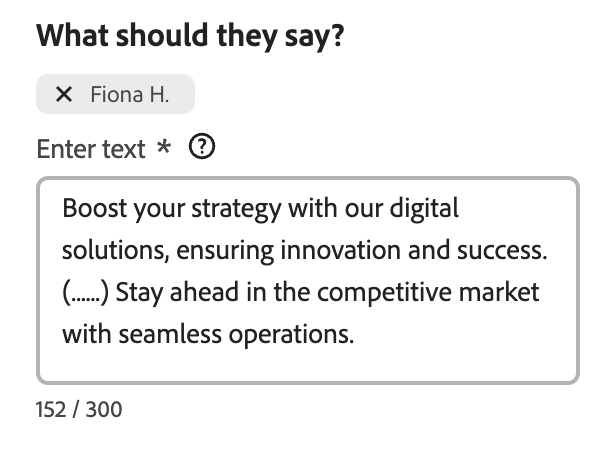Click the word 'solutions' in the script
The image size is (612, 456).
pyautogui.click(x=107, y=251)
